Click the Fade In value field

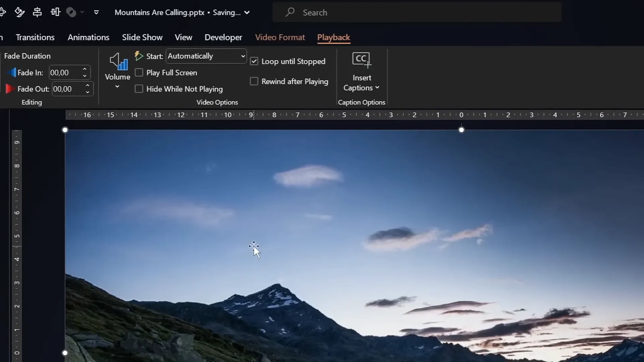click(65, 73)
